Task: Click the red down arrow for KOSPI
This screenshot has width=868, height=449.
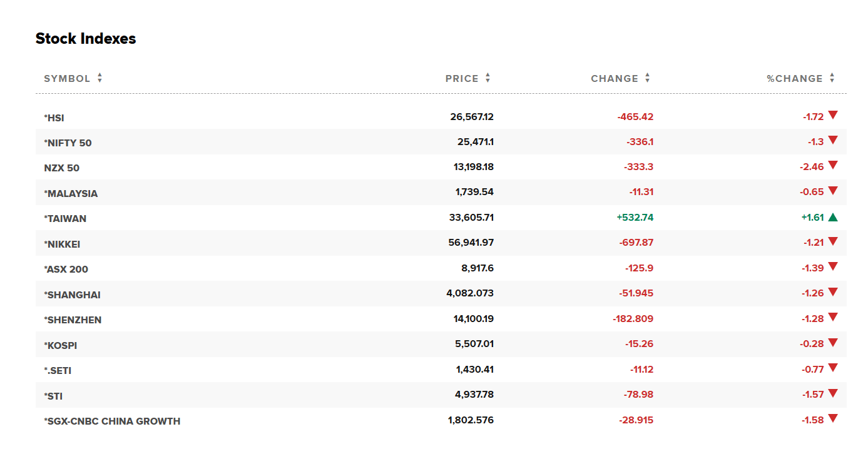Action: coord(832,343)
